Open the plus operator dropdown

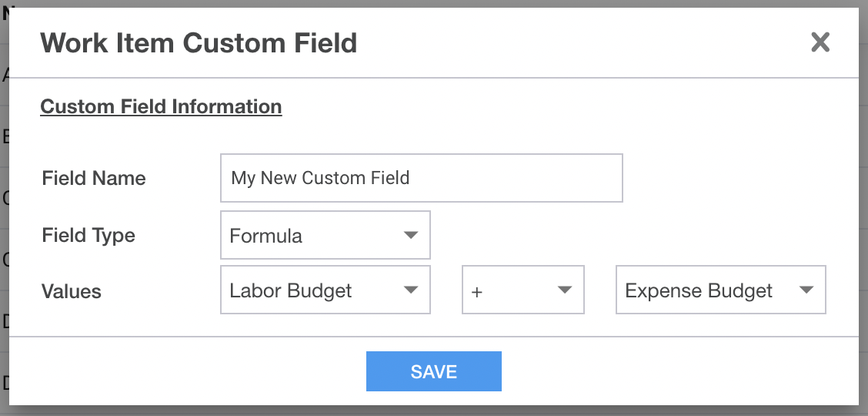pyautogui.click(x=523, y=290)
